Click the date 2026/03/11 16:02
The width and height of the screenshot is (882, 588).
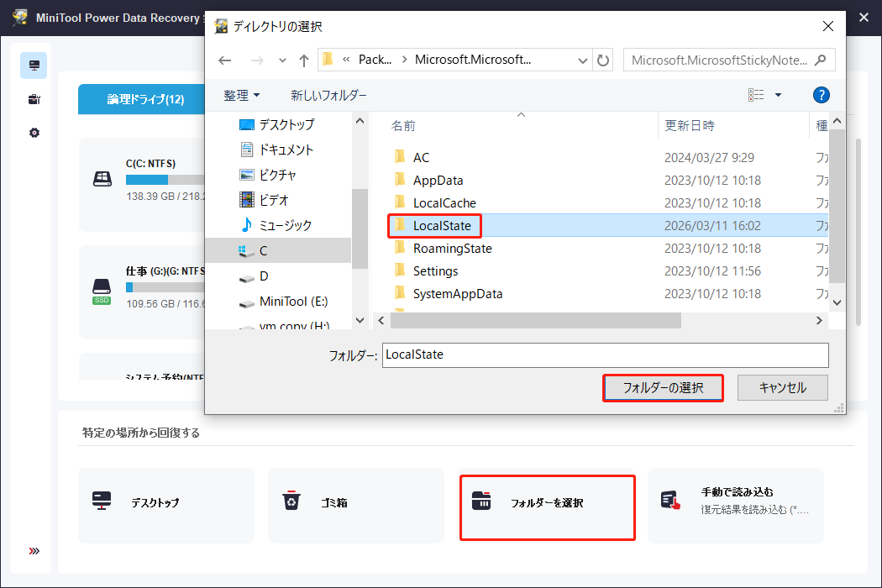coord(712,226)
